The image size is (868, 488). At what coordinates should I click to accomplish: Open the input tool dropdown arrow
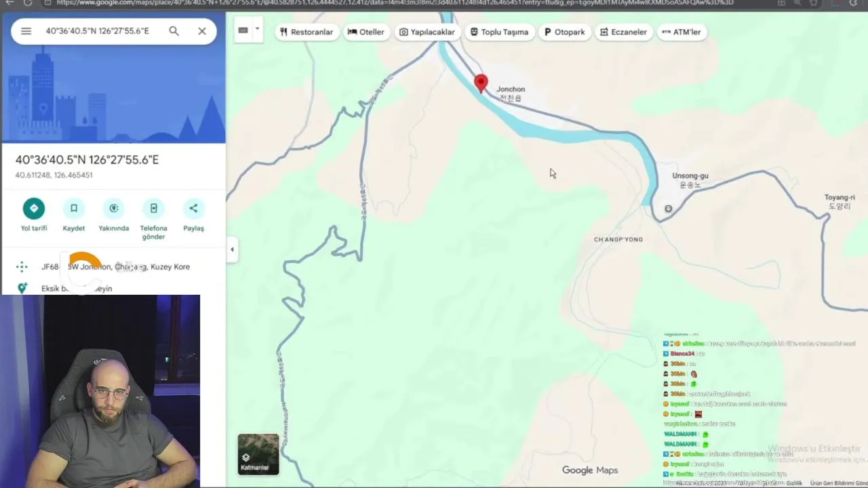(x=257, y=30)
